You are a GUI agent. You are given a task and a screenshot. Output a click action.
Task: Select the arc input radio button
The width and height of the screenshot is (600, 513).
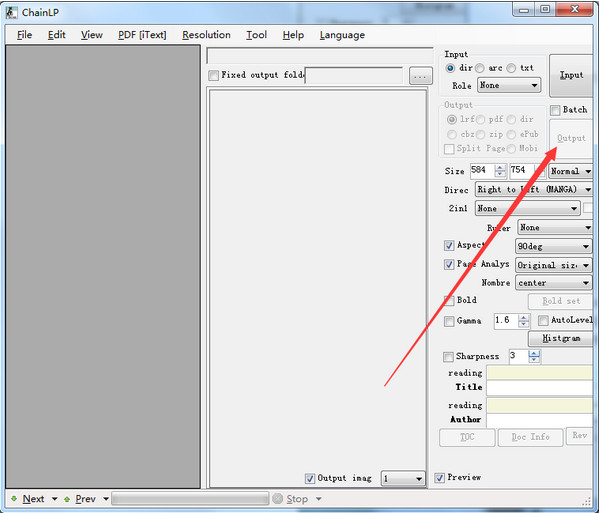click(x=481, y=68)
